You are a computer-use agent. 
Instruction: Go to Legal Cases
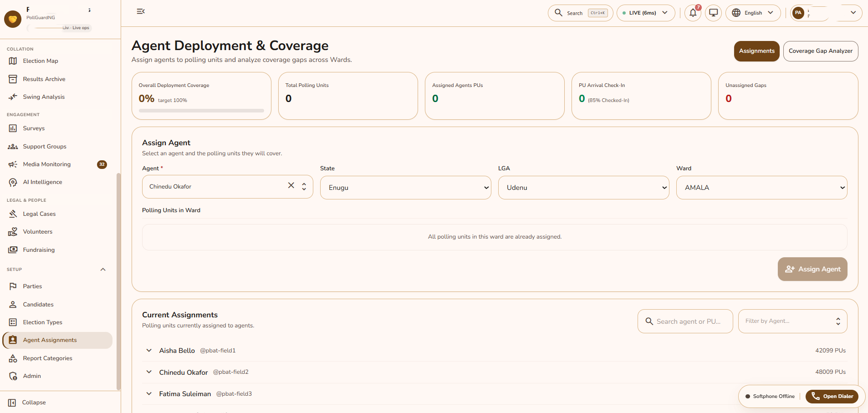(57, 214)
